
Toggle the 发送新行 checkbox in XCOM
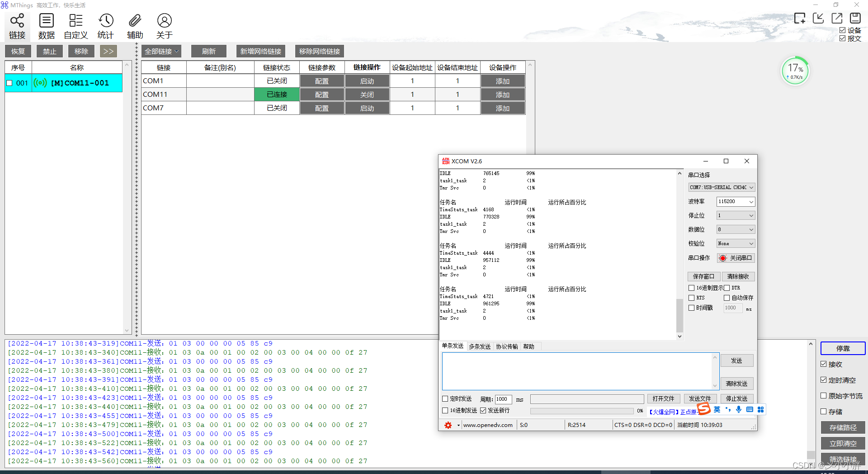[483, 410]
